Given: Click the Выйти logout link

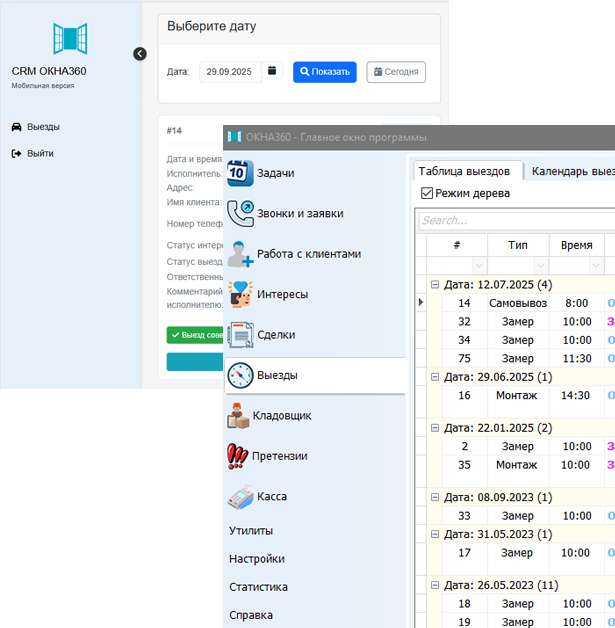Looking at the screenshot, I should (40, 153).
